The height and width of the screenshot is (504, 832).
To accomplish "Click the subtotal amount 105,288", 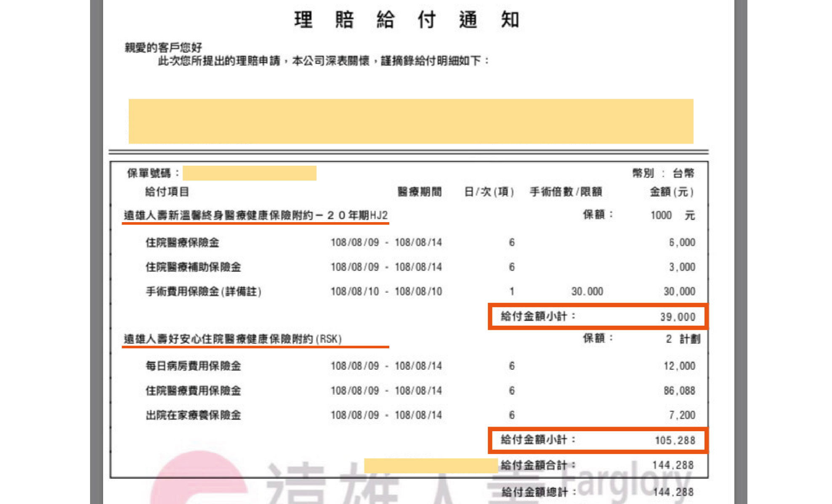I will coord(675,440).
